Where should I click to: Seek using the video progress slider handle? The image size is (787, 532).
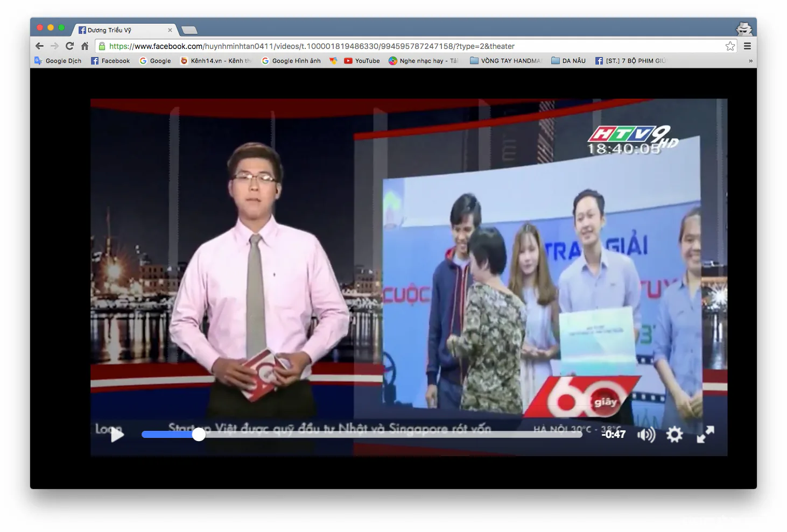point(199,434)
